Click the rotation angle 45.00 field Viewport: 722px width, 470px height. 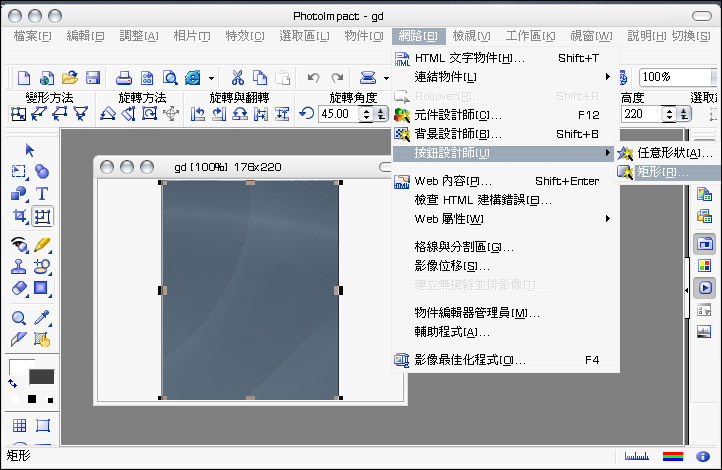(x=337, y=114)
